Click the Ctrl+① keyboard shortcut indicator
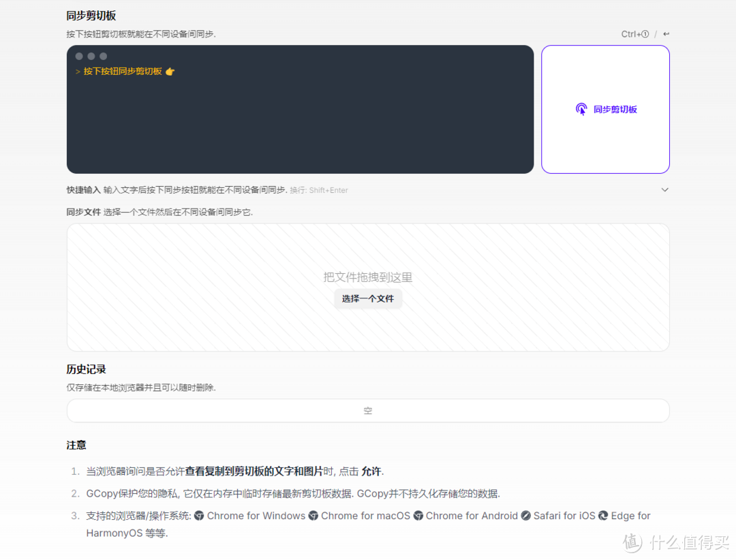The width and height of the screenshot is (736, 560). (634, 33)
